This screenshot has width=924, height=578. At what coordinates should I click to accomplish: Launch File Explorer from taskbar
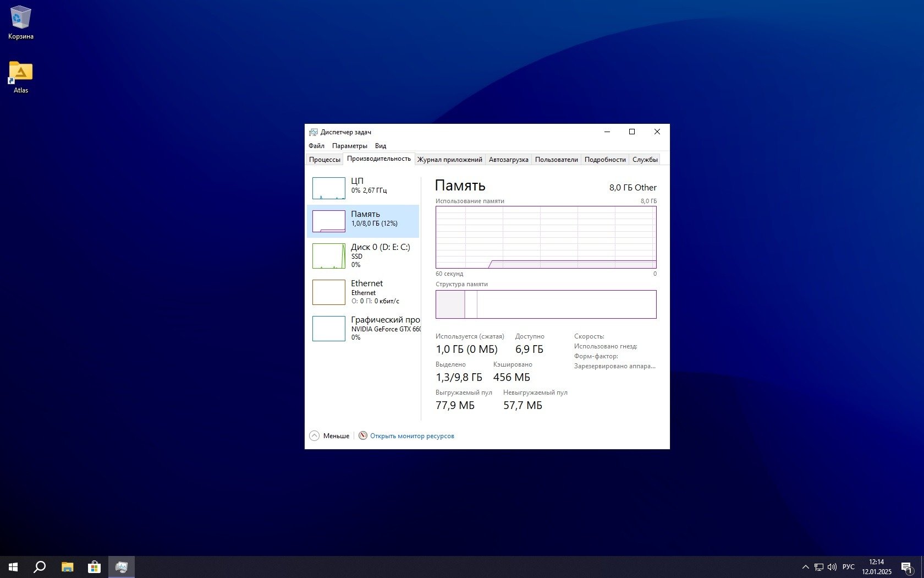pos(67,566)
